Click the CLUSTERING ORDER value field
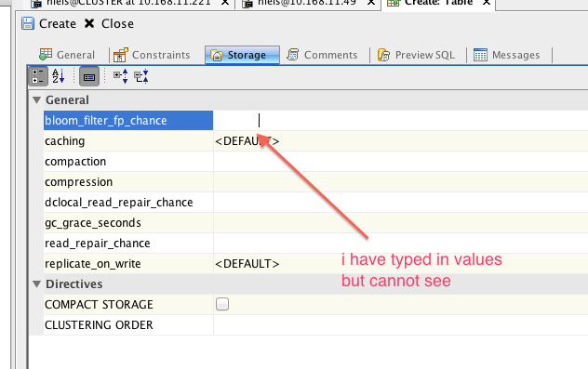Image resolution: width=588 pixels, height=369 pixels. 401,324
